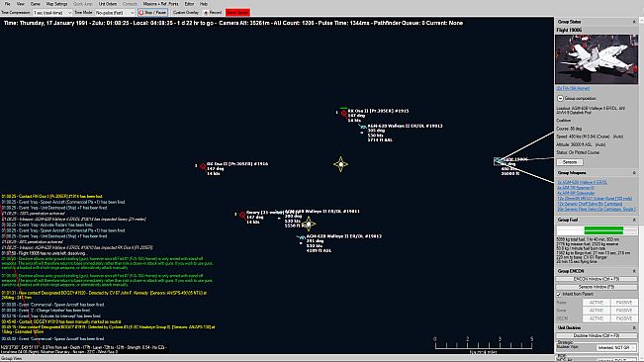Select the RK Osa II #1916 contact icon
644x362 pixels.
pos(203,166)
